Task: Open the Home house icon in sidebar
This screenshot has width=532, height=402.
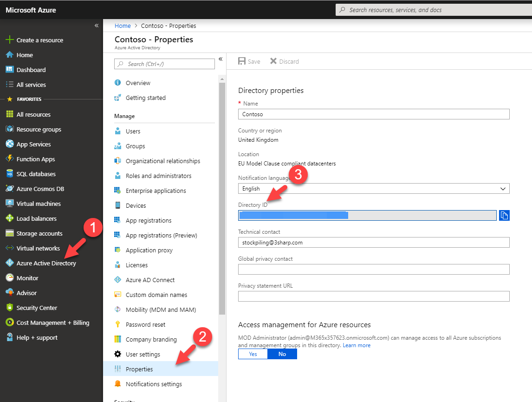Action: [9, 55]
